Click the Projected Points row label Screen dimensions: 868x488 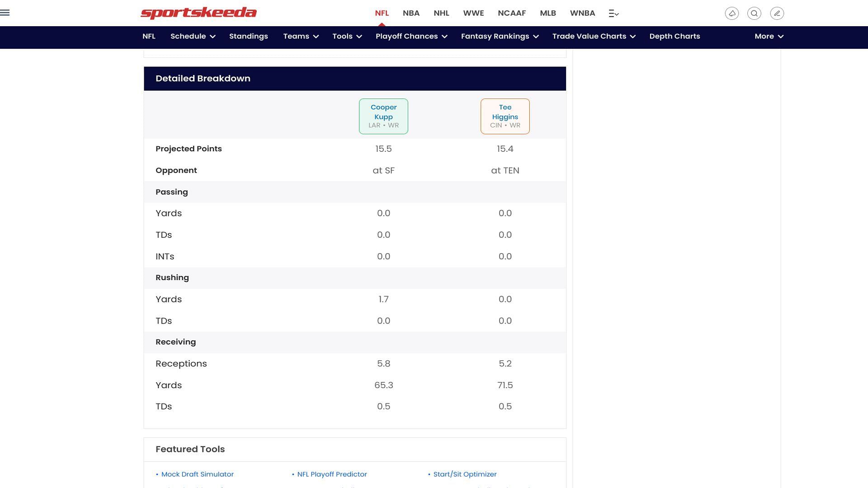[x=189, y=149]
